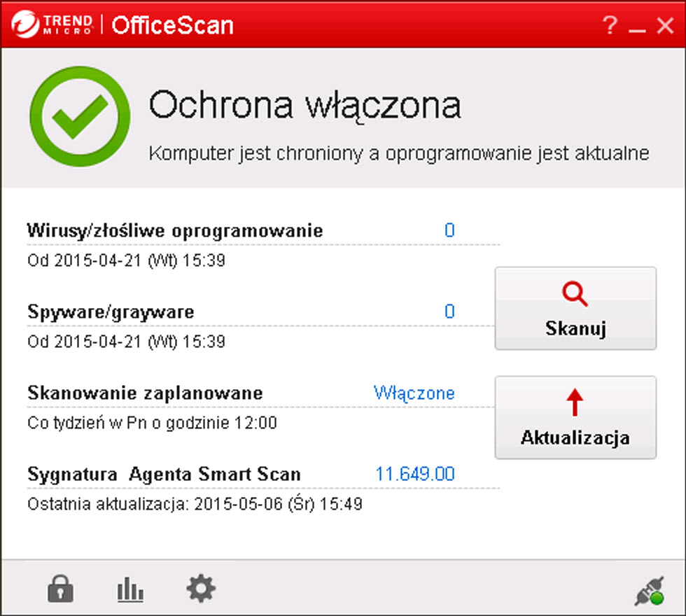Open help with the question mark icon
Viewport: 686px width, 616px height.
tap(610, 25)
